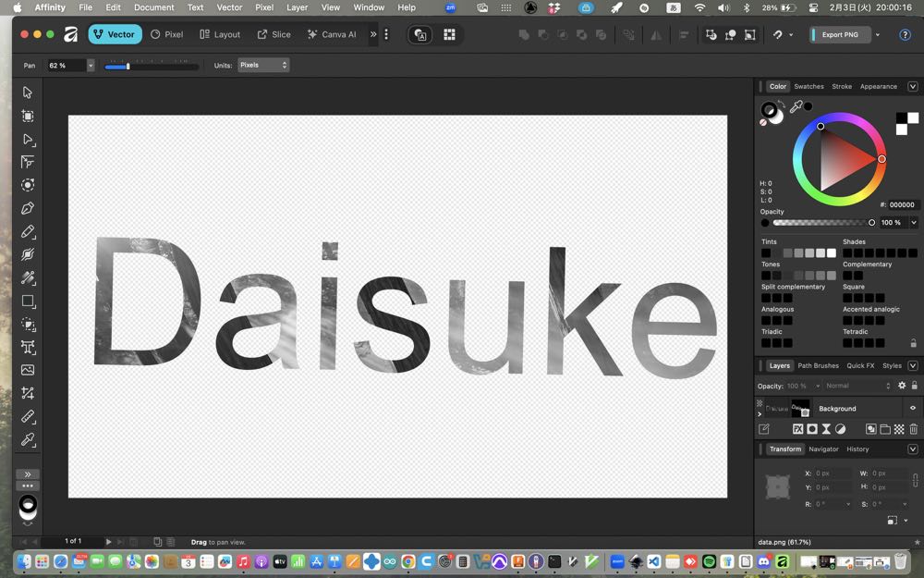Select the Pencil tool
Screen dimensions: 924x578
click(x=28, y=231)
